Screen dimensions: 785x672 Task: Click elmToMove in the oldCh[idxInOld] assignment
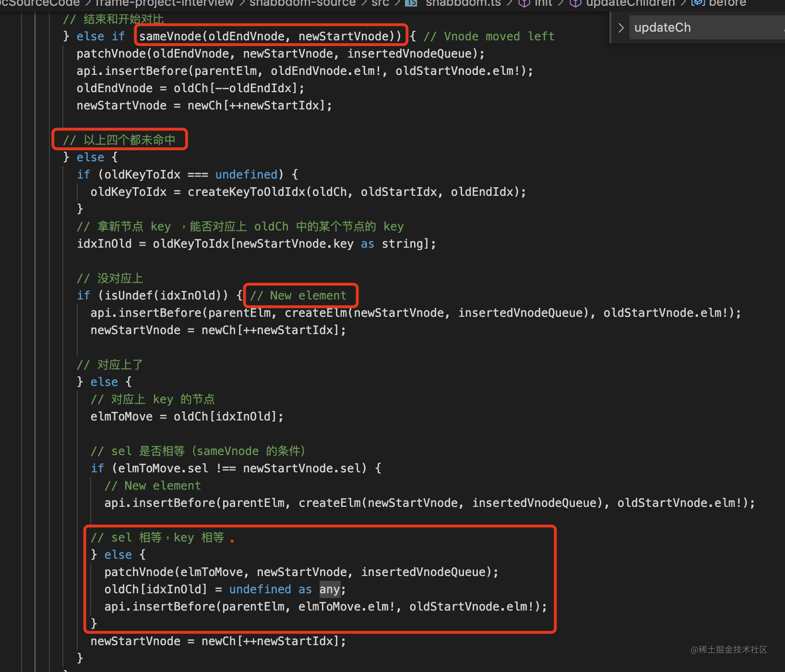[x=121, y=417]
